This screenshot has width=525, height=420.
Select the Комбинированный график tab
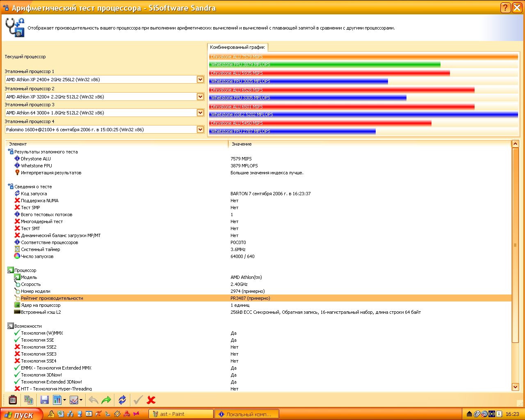[x=237, y=47]
